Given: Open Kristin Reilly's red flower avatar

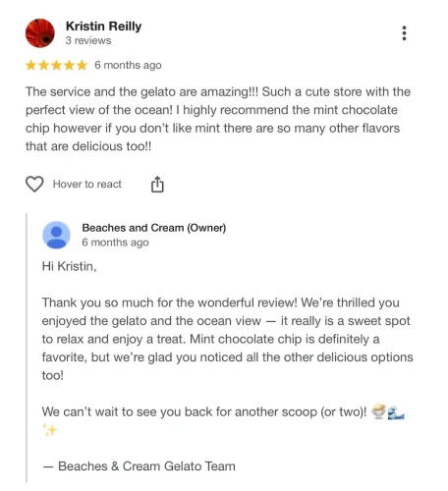Looking at the screenshot, I should pyautogui.click(x=40, y=33).
